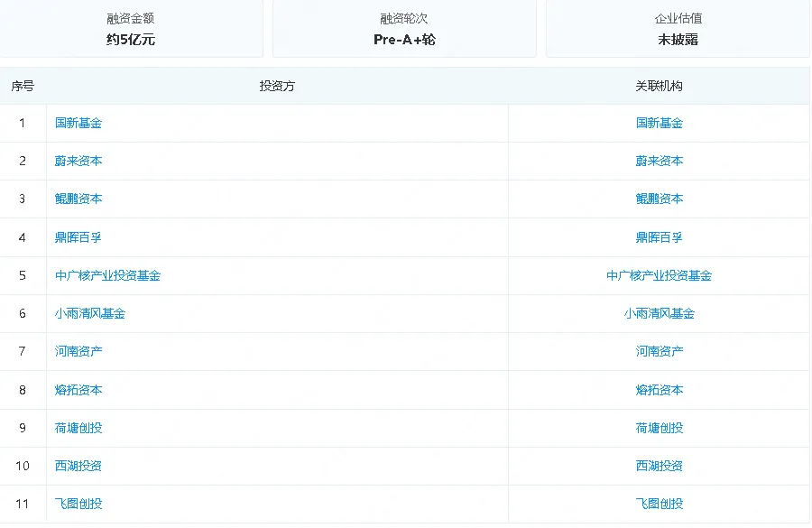The height and width of the screenshot is (528, 812).
Task: Open 小雨清风基金 link in 投资方 column
Action: point(90,313)
